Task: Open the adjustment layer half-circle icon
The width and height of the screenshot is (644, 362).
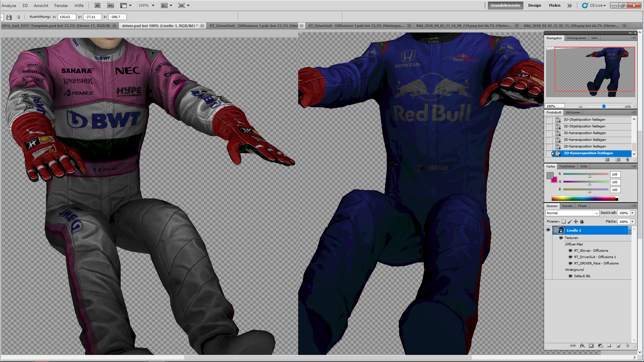Action: click(x=600, y=346)
